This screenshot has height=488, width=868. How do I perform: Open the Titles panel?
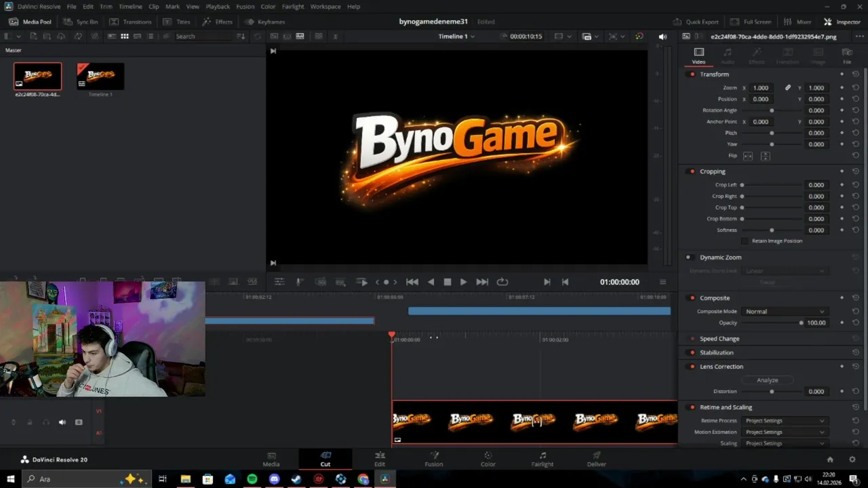(x=177, y=22)
